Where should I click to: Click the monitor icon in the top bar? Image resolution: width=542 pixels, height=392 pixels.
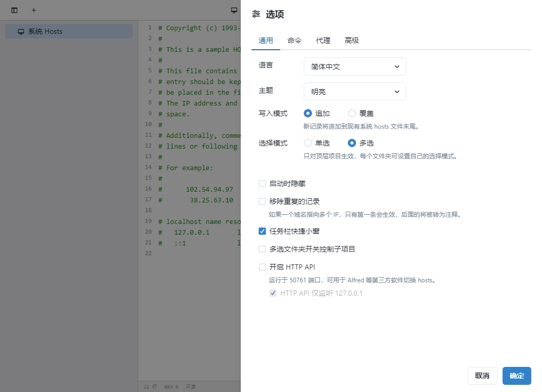pyautogui.click(x=234, y=10)
